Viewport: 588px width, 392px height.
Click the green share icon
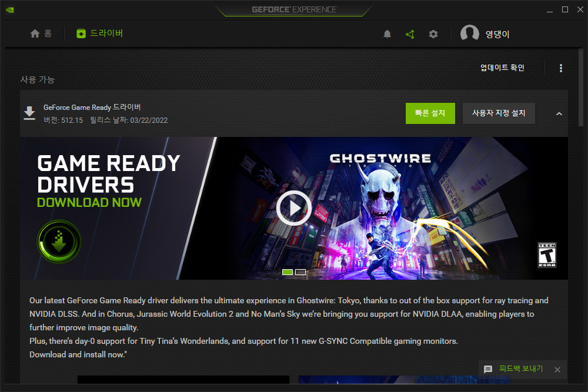click(410, 35)
